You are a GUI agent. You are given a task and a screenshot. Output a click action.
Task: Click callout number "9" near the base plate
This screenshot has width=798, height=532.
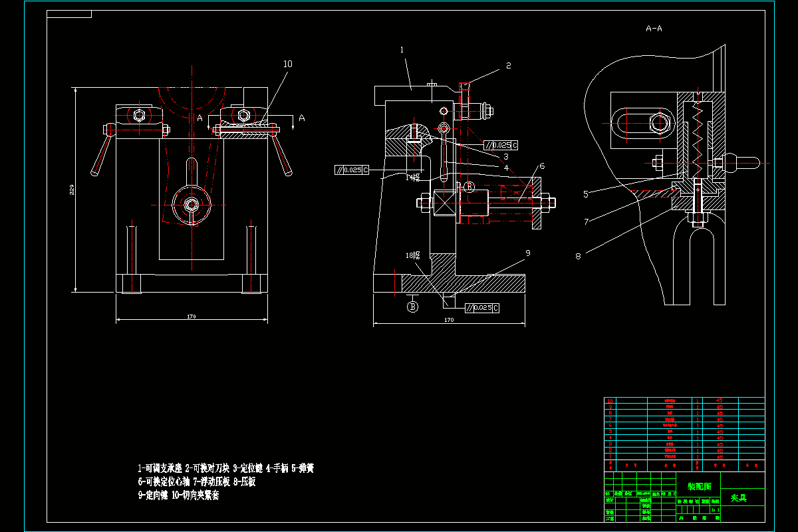528,253
